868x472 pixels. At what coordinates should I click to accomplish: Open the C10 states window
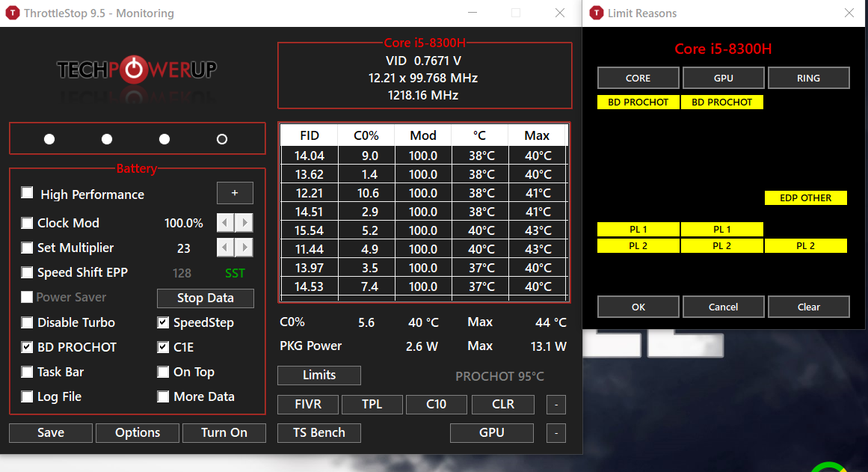[x=436, y=405]
